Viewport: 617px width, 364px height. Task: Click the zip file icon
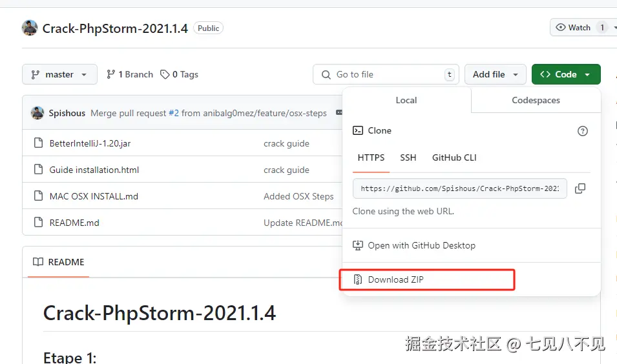pos(358,279)
